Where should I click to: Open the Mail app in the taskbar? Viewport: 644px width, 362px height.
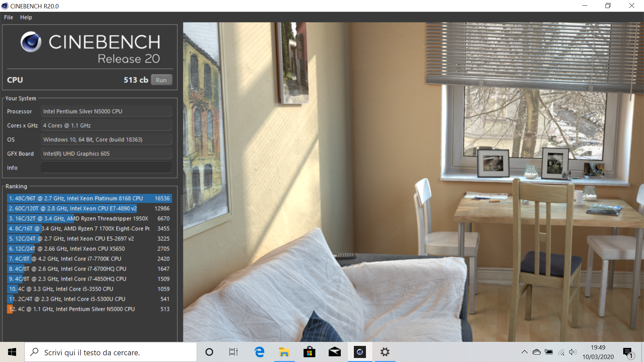(334, 352)
